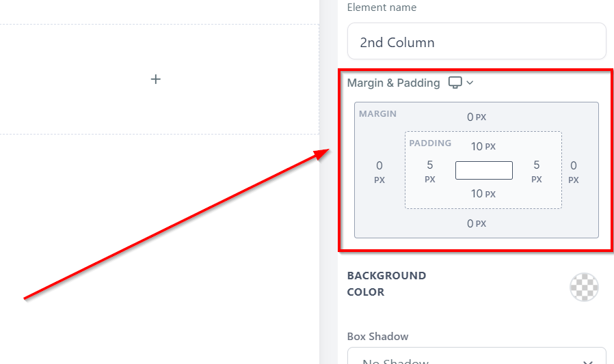Click the white center box inside padding

click(484, 170)
